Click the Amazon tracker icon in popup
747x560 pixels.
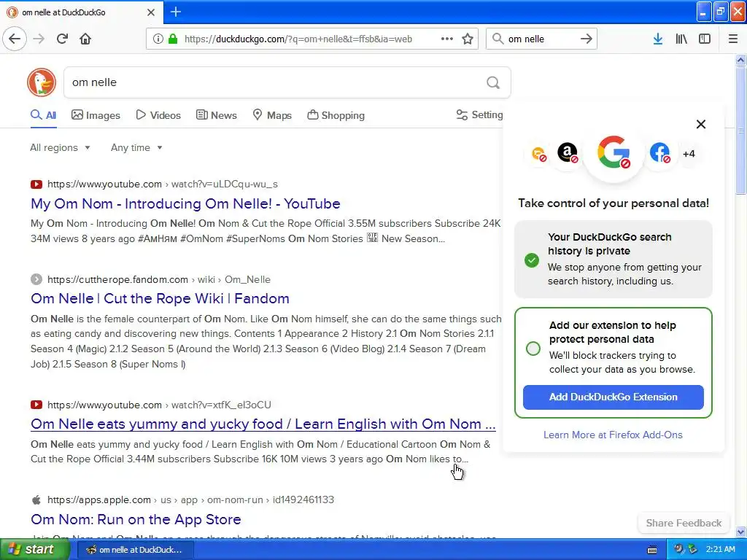point(568,153)
